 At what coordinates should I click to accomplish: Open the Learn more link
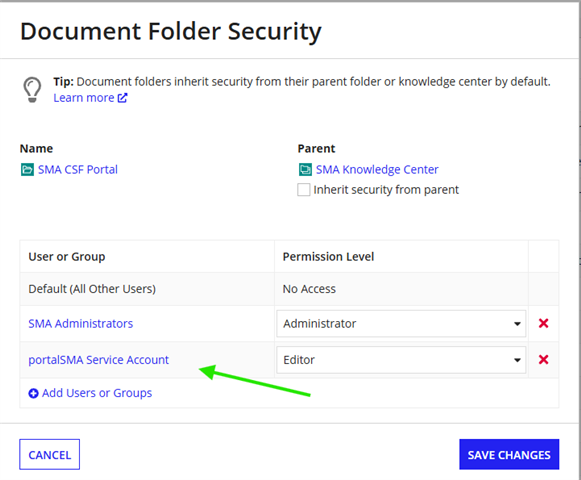(x=84, y=98)
